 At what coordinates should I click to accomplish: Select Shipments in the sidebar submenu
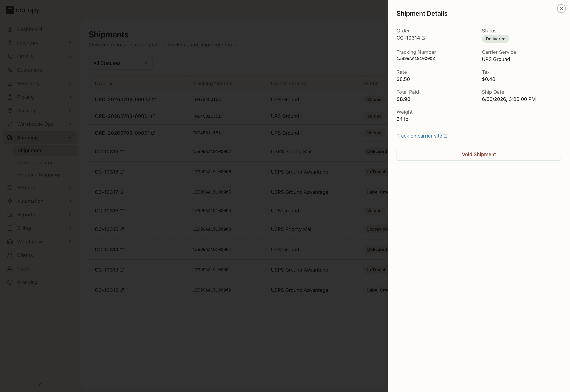45,150
